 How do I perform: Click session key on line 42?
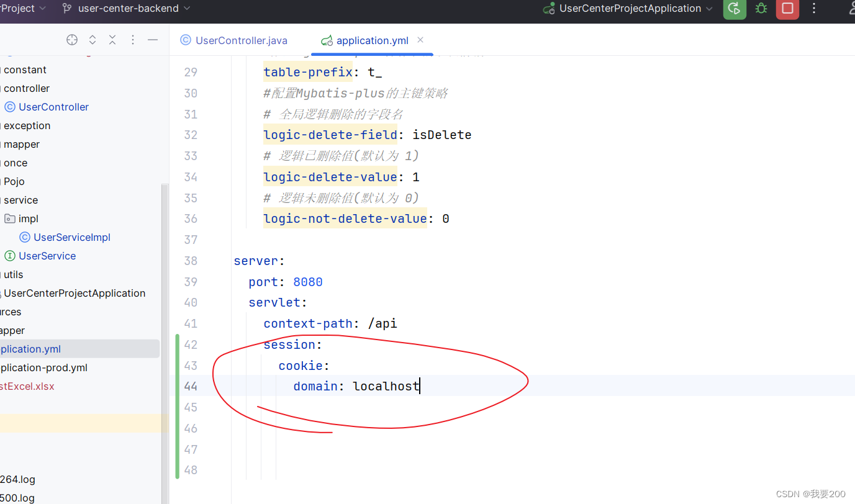[x=289, y=344]
